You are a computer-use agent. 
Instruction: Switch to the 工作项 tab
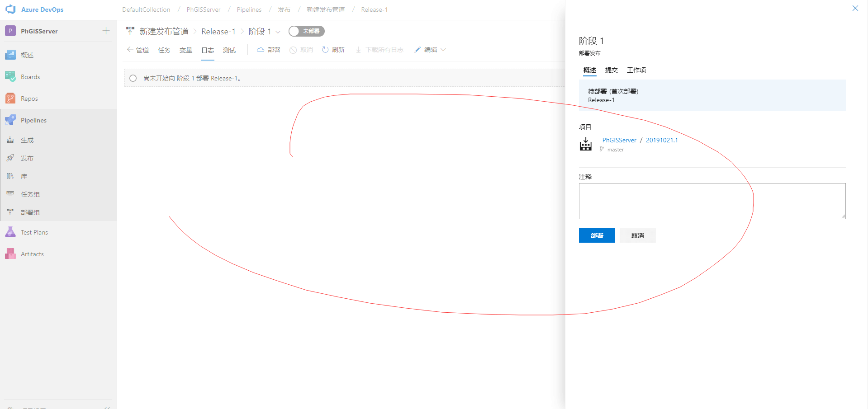[x=636, y=70]
